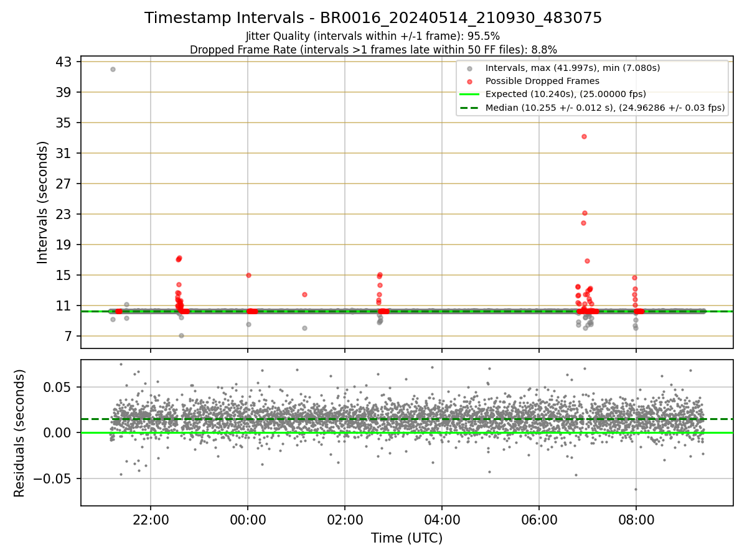Select the Dropped Frame Rate 8.8% subtitle
Image resolution: width=747 pixels, height=560 pixels.
373,49
